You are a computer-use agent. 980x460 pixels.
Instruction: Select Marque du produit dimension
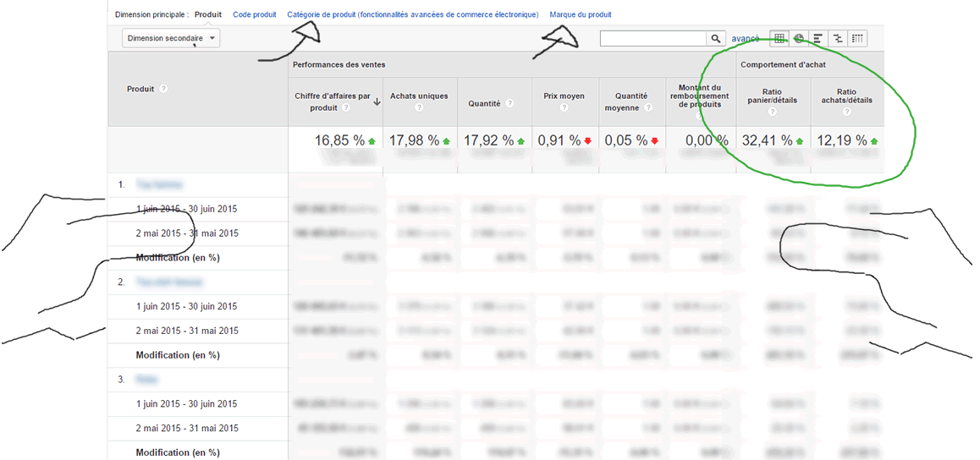580,14
